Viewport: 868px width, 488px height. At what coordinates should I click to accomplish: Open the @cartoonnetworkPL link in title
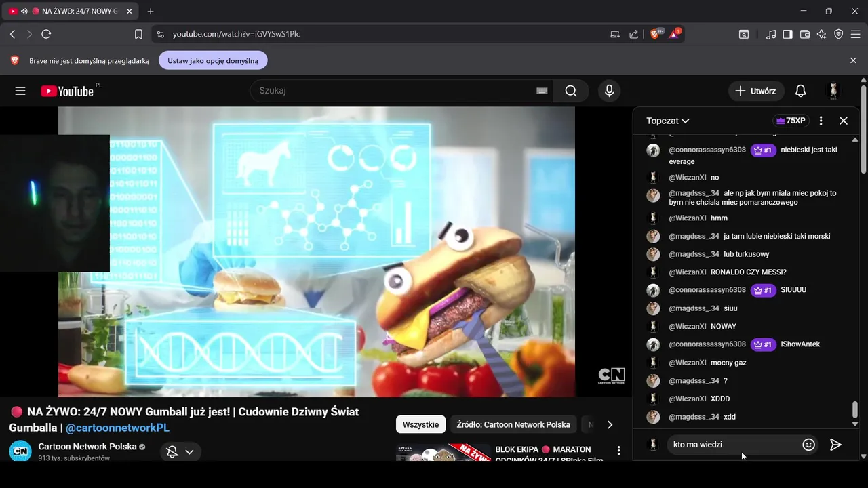[x=117, y=428]
